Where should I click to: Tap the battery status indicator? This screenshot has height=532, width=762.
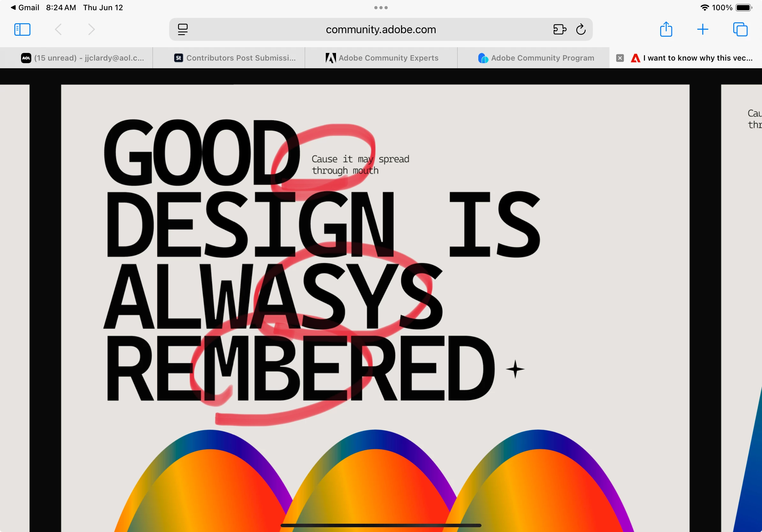click(x=743, y=8)
